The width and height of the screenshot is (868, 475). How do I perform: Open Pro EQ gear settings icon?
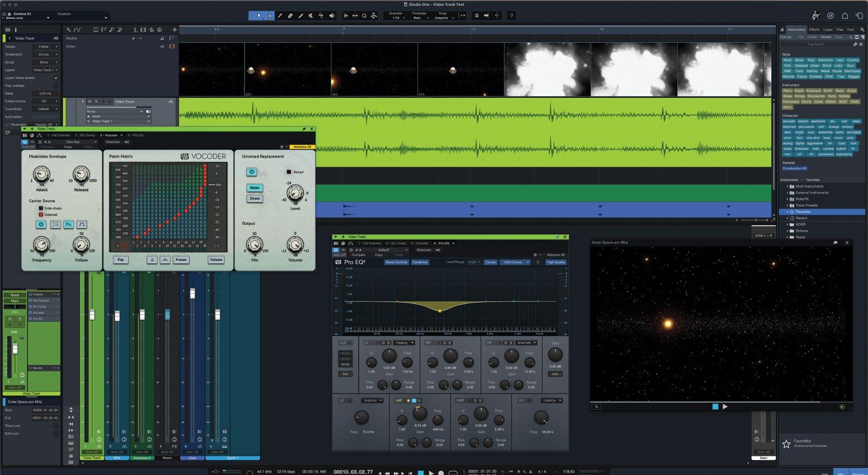tap(535, 255)
